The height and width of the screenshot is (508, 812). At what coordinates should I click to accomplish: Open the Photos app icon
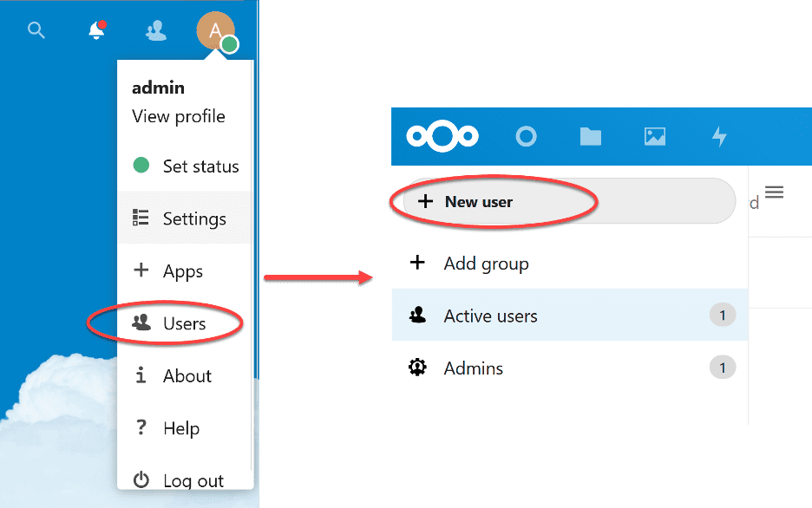655,136
